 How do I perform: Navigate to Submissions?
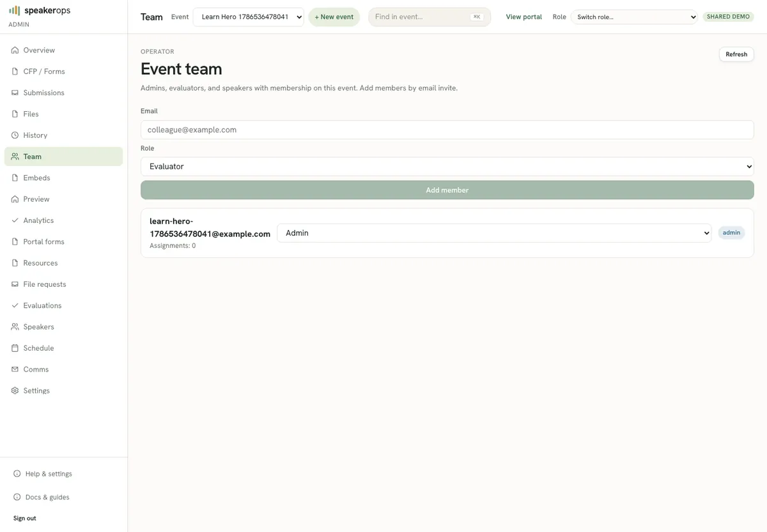click(63, 93)
